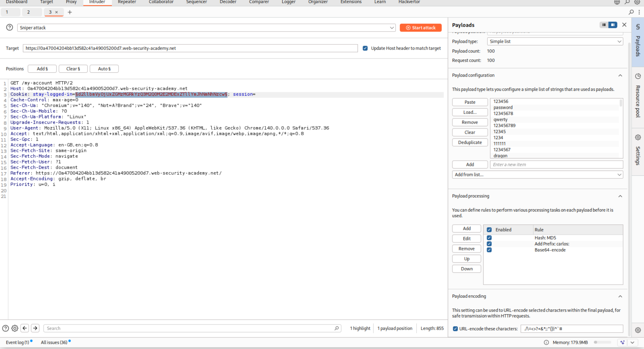Open the Payloads side panel icon
Screen dimensions: 644x349
pos(638,27)
